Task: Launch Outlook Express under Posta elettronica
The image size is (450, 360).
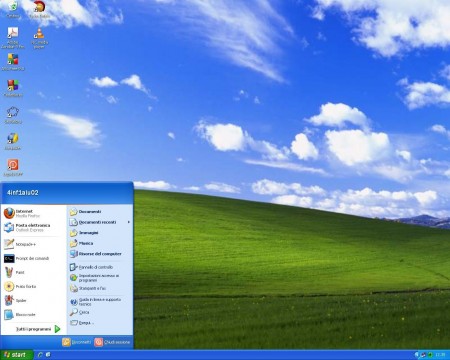Action: point(33,228)
